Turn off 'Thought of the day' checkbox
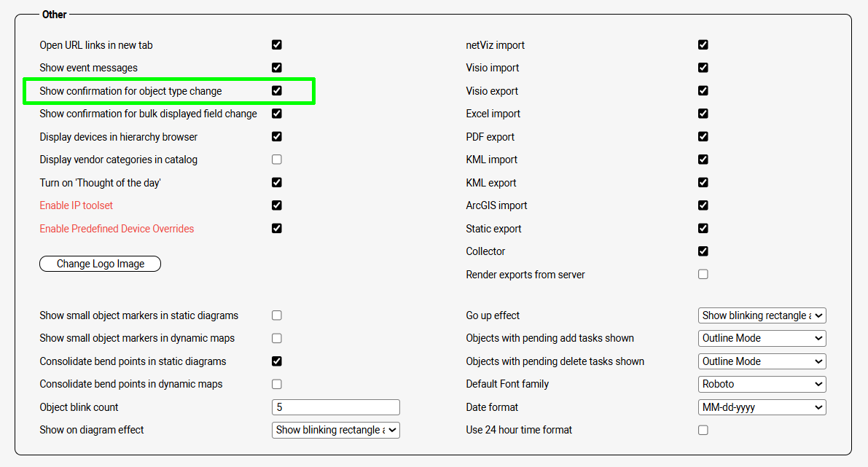Image resolution: width=868 pixels, height=467 pixels. click(x=277, y=182)
